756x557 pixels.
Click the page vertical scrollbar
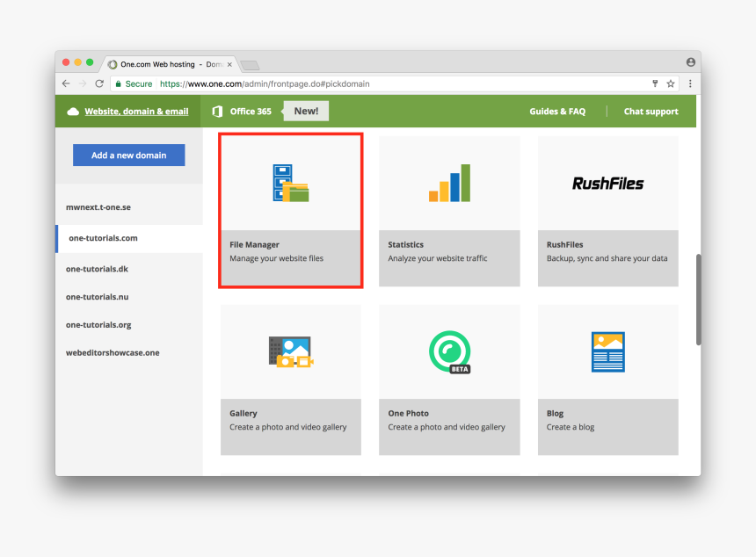point(698,300)
